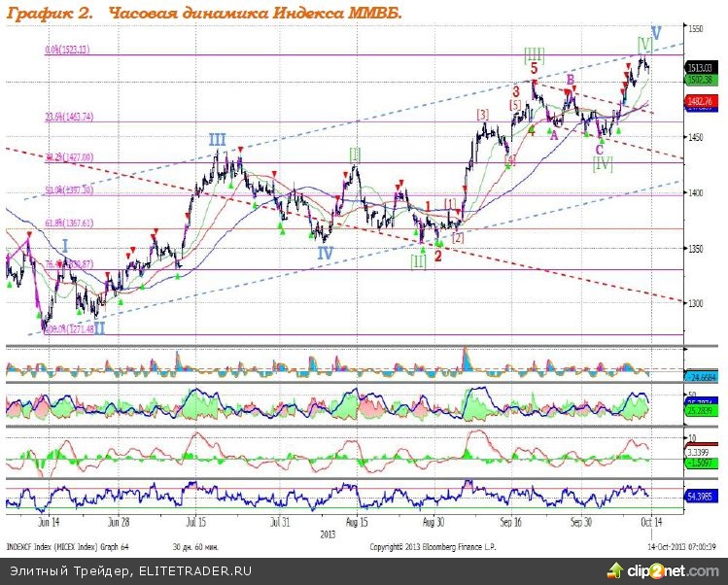The height and width of the screenshot is (585, 728).
Task: Click the 1300 price axis label
Action: click(x=697, y=303)
